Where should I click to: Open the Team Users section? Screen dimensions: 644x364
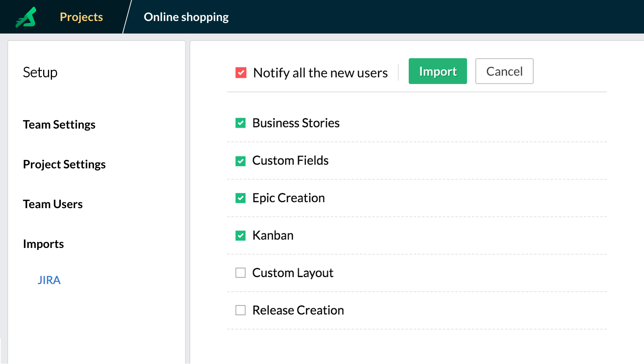click(x=53, y=204)
